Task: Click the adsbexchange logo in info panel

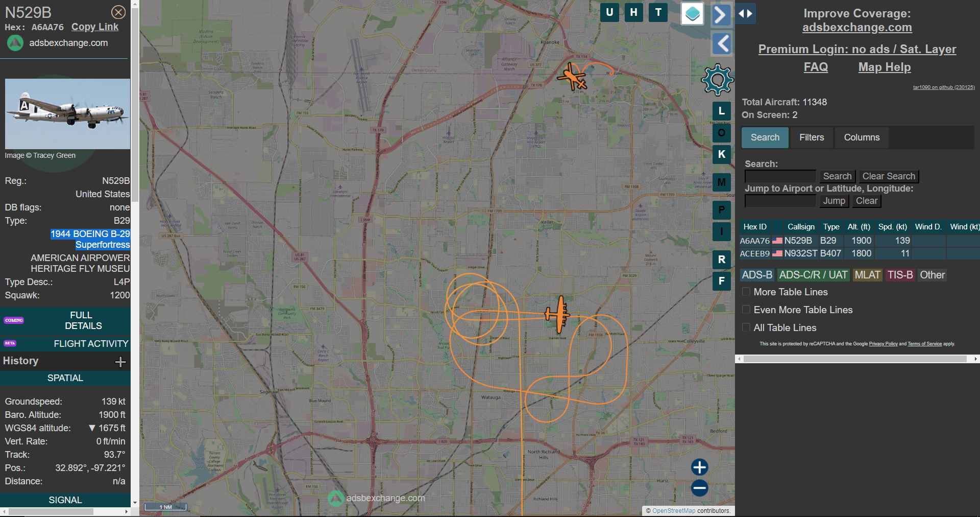Action: point(15,43)
